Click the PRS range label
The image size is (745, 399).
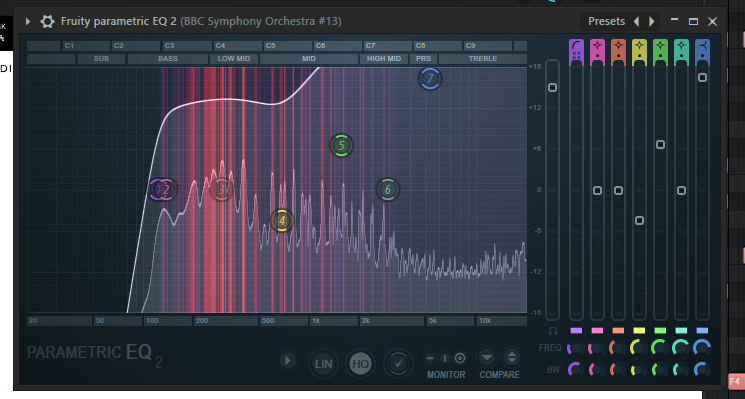[x=423, y=59]
